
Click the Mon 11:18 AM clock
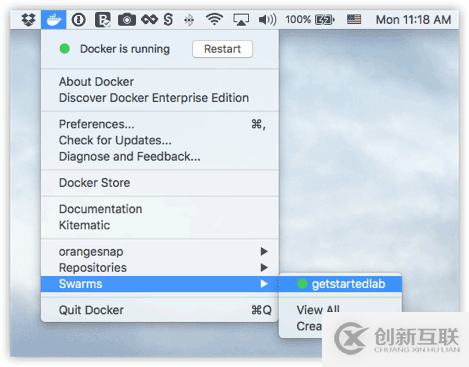(x=414, y=20)
